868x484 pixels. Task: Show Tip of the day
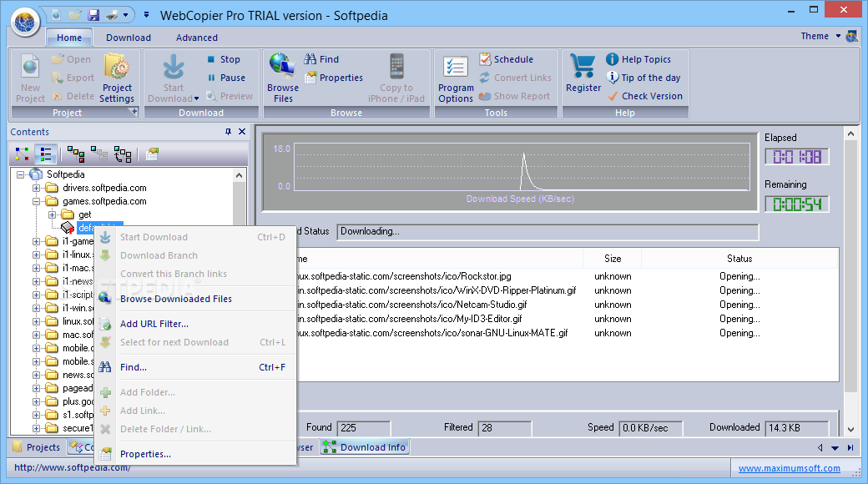(643, 78)
